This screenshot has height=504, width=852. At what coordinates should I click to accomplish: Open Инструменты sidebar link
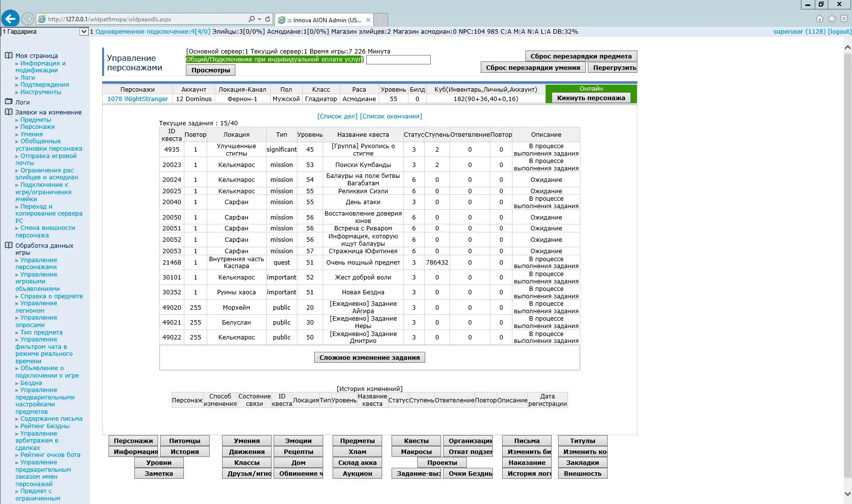(x=41, y=92)
